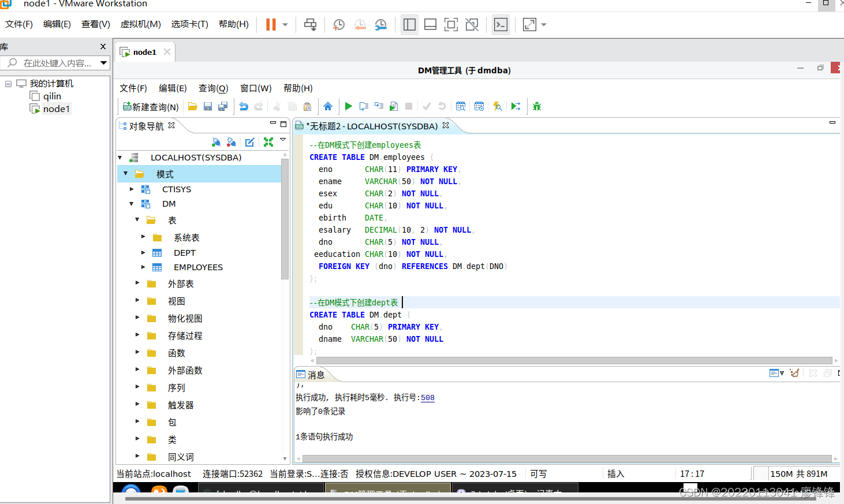Revert the VM to previous snapshot
Viewport: 844px width, 504px height.
360,24
